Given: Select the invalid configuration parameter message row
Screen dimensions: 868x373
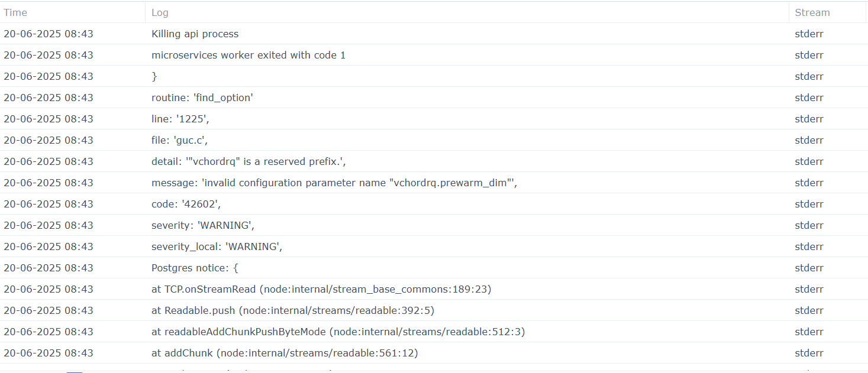Looking at the screenshot, I should click(334, 183).
